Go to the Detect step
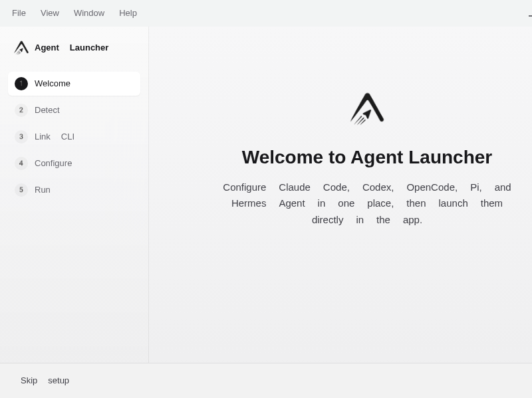Screen dimensions: 532x398 pos(74,110)
